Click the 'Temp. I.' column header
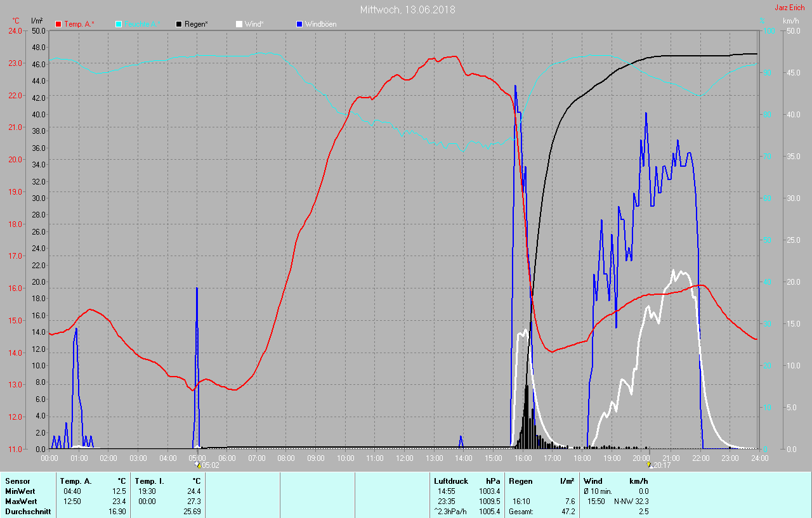 click(148, 481)
